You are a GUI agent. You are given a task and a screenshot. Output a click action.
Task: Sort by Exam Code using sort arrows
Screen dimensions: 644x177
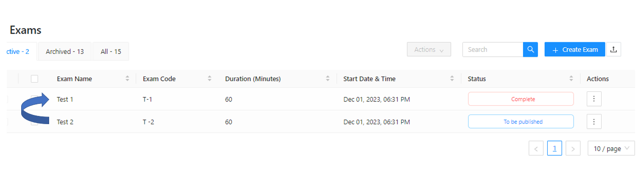[x=210, y=79]
